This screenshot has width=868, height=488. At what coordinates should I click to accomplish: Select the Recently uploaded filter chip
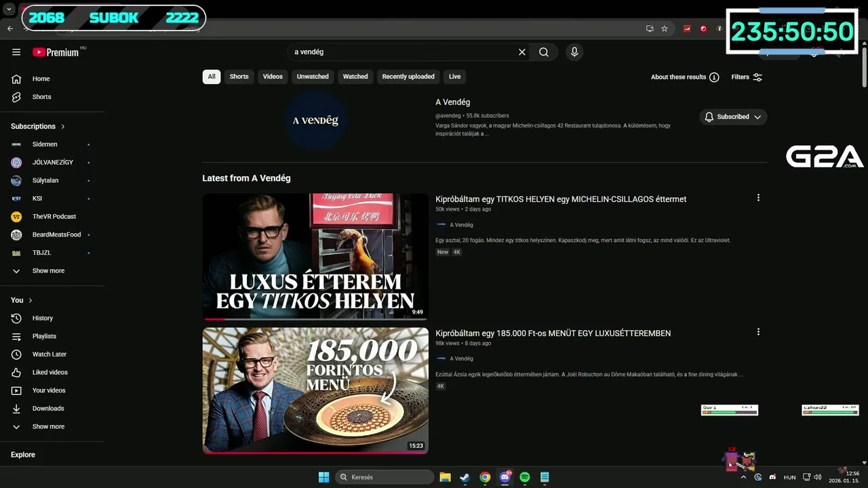(x=408, y=77)
